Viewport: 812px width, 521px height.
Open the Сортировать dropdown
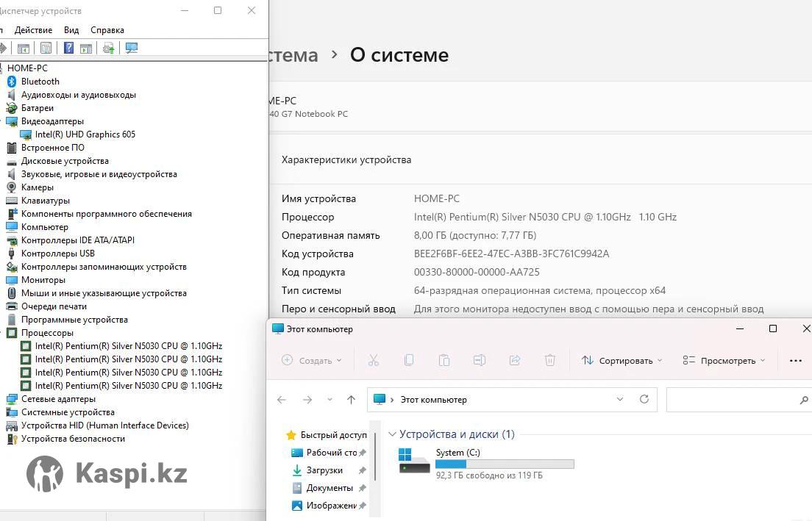622,360
